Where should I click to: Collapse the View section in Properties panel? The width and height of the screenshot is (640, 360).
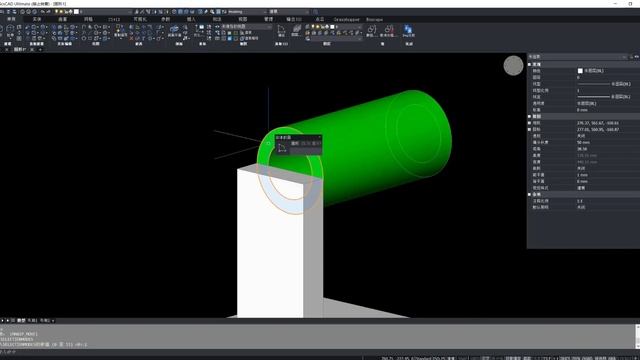(529, 116)
